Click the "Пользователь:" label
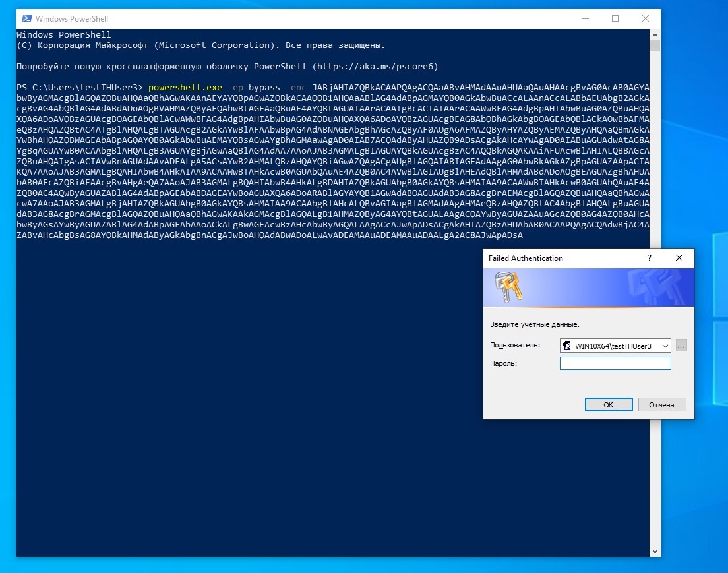 (515, 345)
